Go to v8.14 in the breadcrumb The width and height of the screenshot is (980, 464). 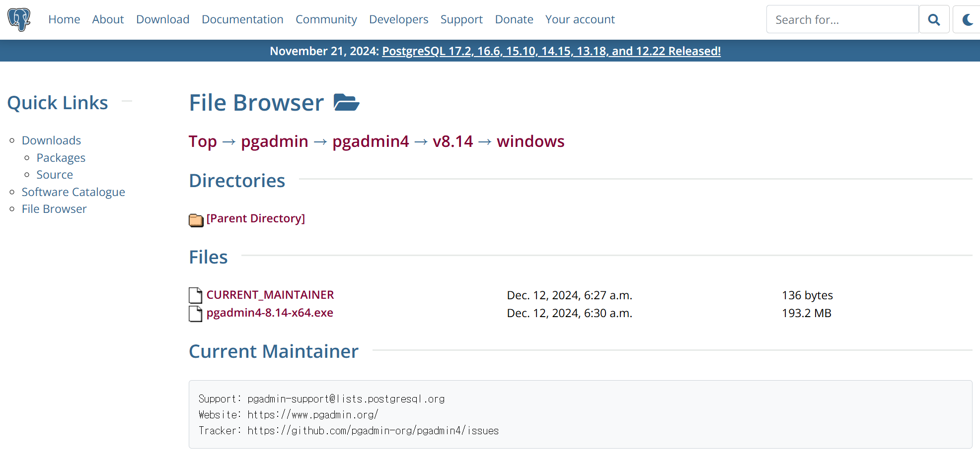[453, 141]
